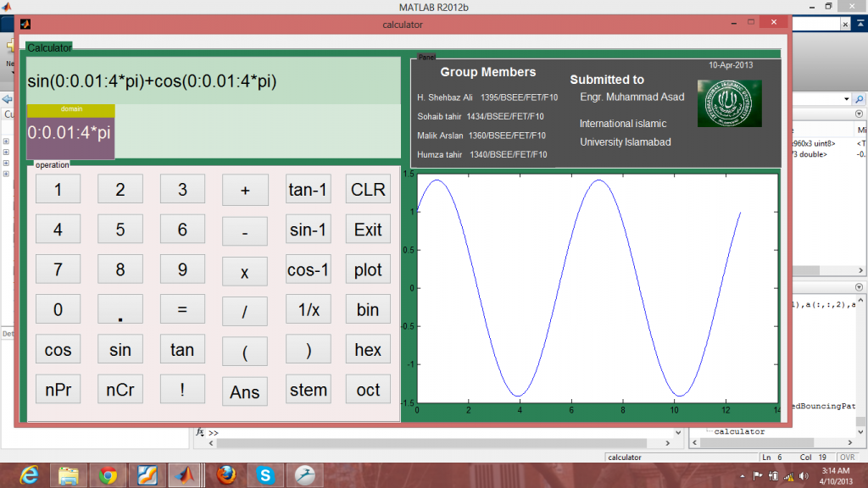The image size is (868, 488).
Task: Open Internet Explorer from the taskbar
Action: tap(30, 475)
